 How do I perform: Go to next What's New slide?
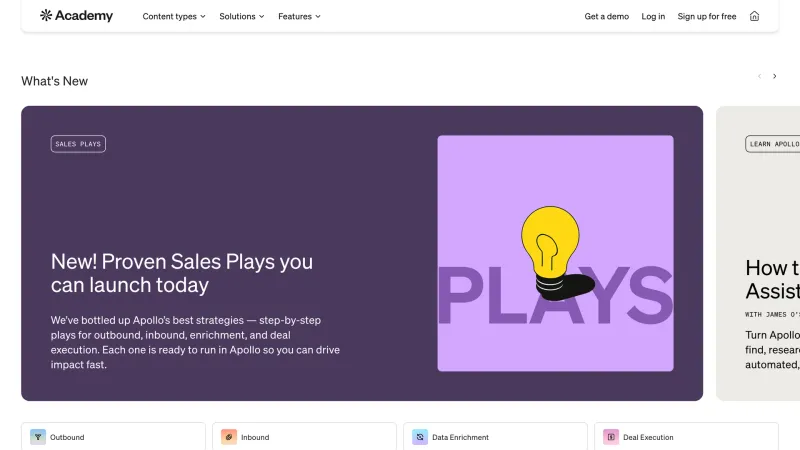(774, 76)
